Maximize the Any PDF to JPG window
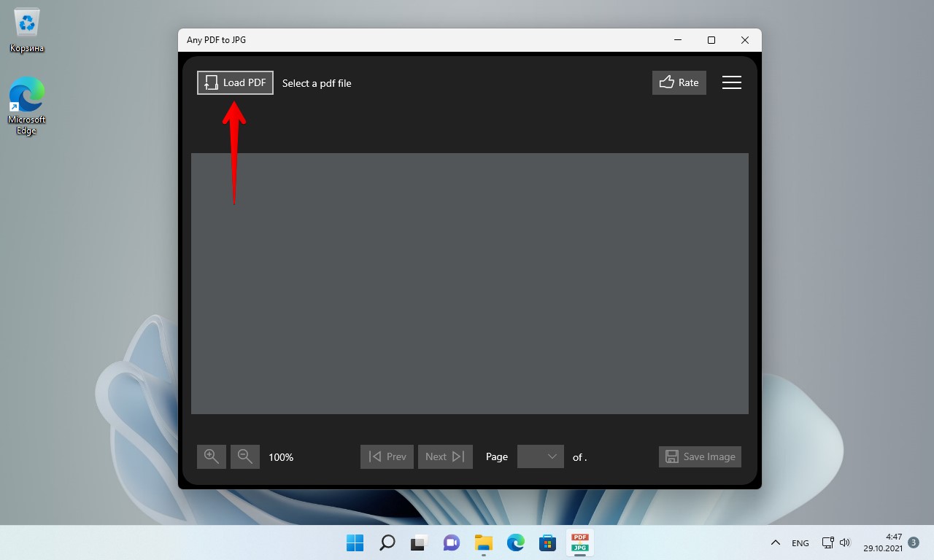This screenshot has width=934, height=560. 711,40
